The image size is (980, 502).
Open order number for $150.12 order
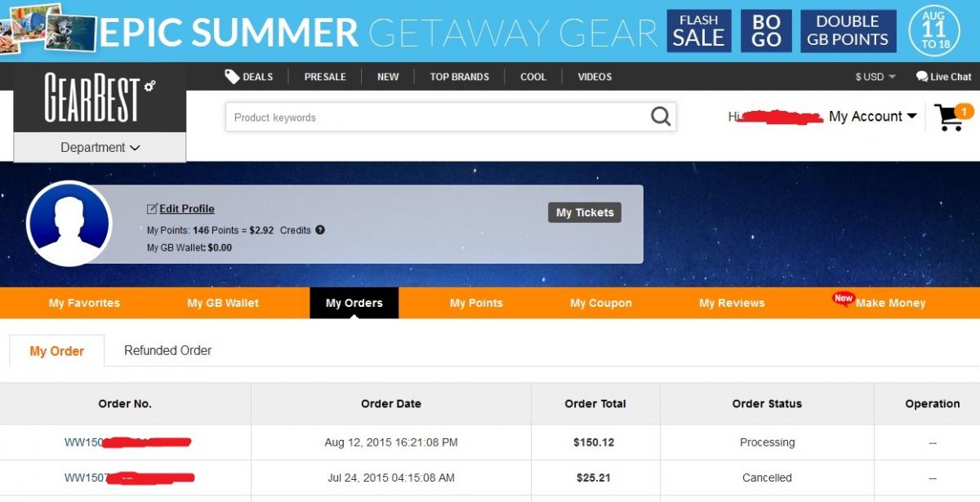[x=128, y=442]
